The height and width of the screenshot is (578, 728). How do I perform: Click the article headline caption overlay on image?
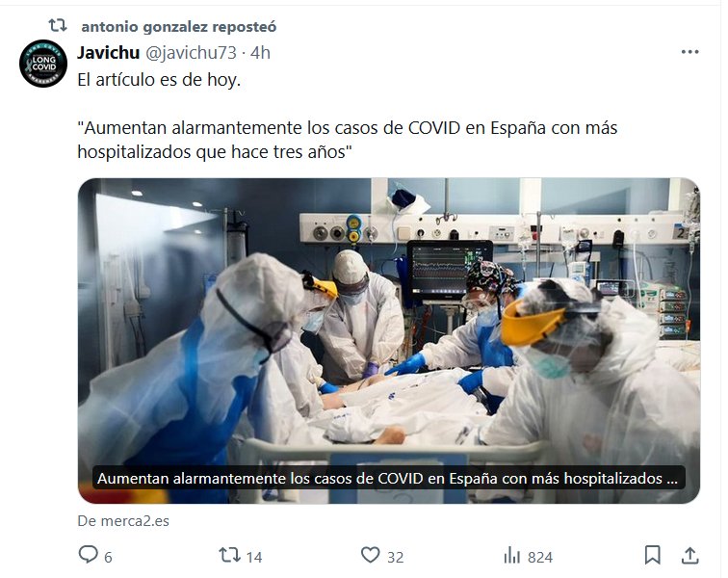(x=388, y=478)
